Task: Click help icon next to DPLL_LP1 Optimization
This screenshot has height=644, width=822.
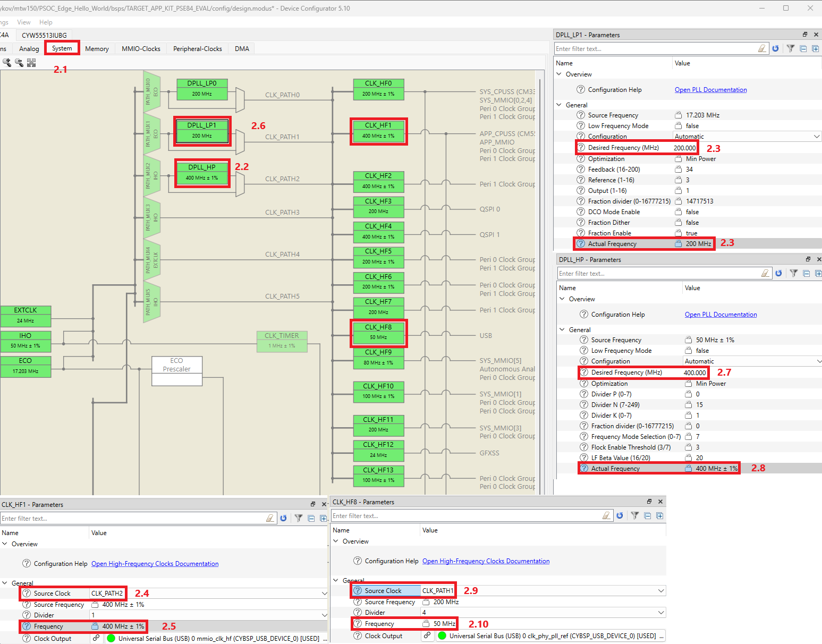Action: (581, 159)
